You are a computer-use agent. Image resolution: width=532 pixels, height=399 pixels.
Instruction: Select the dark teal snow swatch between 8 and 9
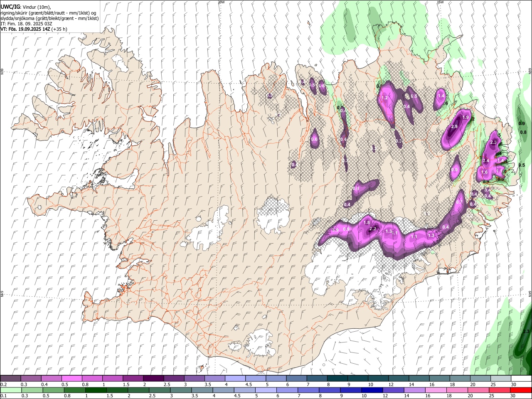click(337, 379)
